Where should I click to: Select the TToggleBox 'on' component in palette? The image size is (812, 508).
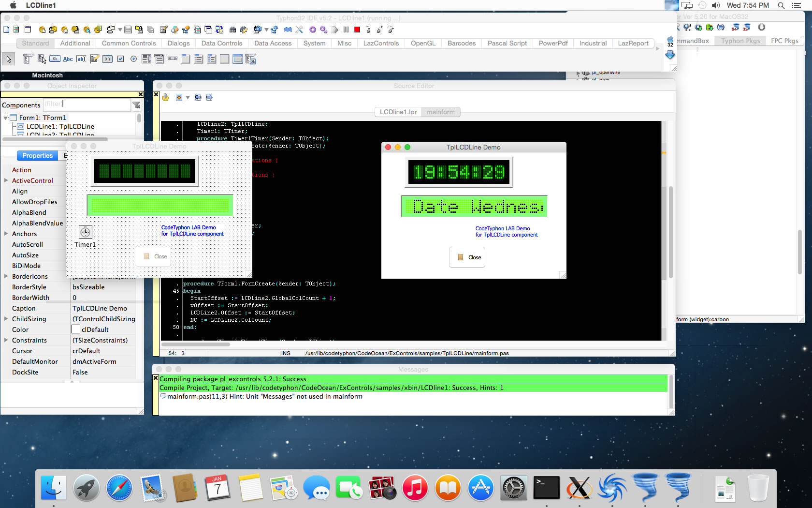[x=107, y=59]
